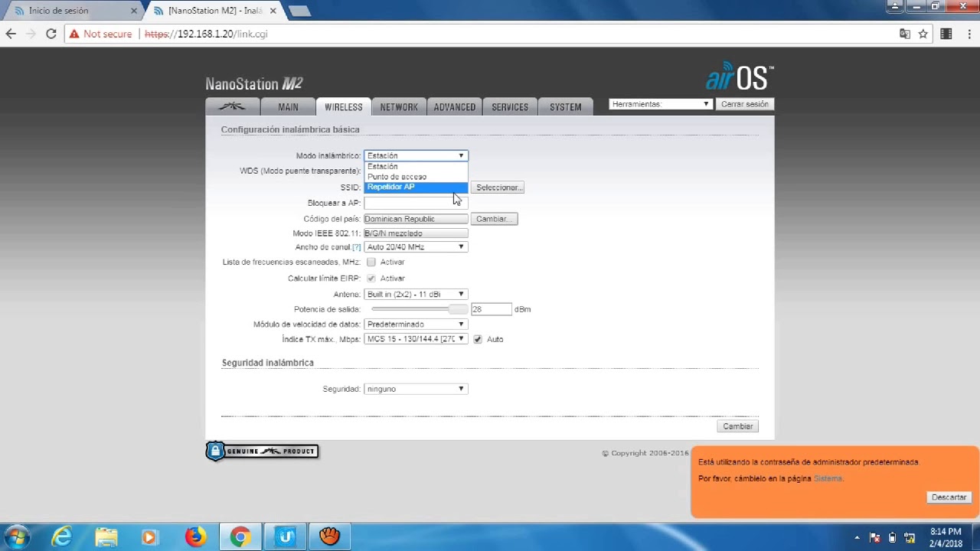This screenshot has height=551, width=980.
Task: Click the Cerrar sesión button
Action: (x=744, y=104)
